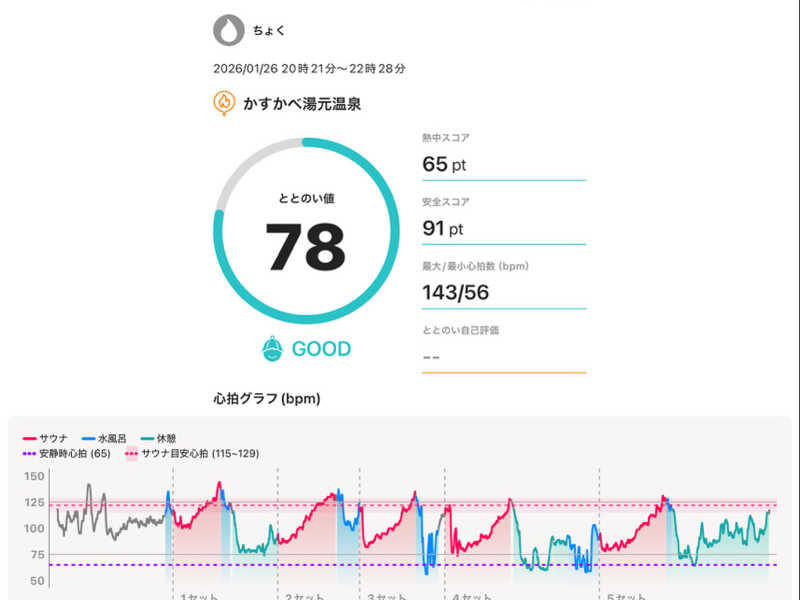
Task: Click the 143/56 heart rate value
Action: pos(458,292)
